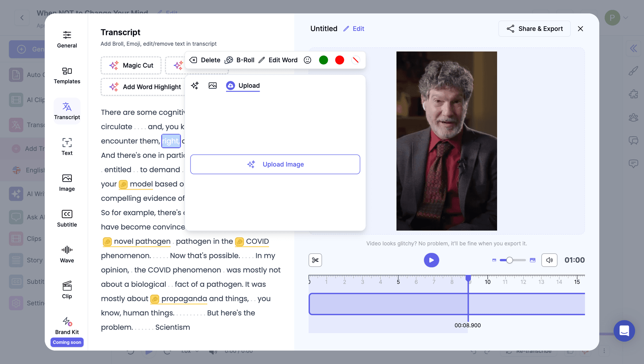Remove highlight color with crossed-out swatch
This screenshot has height=364, width=644.
coord(356,60)
